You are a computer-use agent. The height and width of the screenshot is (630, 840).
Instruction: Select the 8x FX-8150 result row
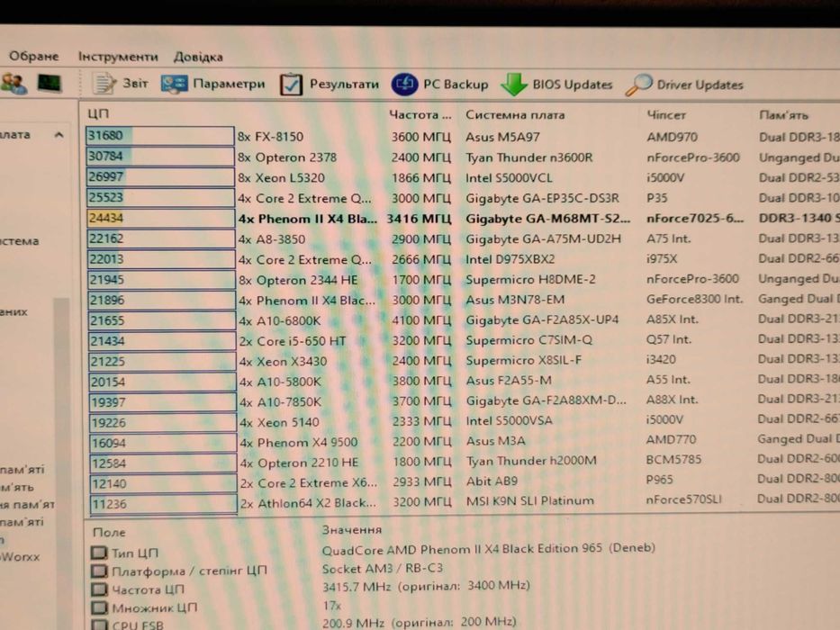[463, 137]
